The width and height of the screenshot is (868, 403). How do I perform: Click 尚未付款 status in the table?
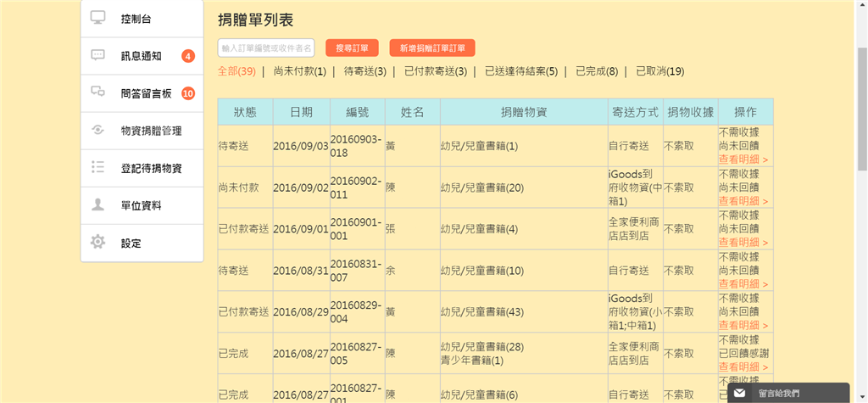[238, 188]
